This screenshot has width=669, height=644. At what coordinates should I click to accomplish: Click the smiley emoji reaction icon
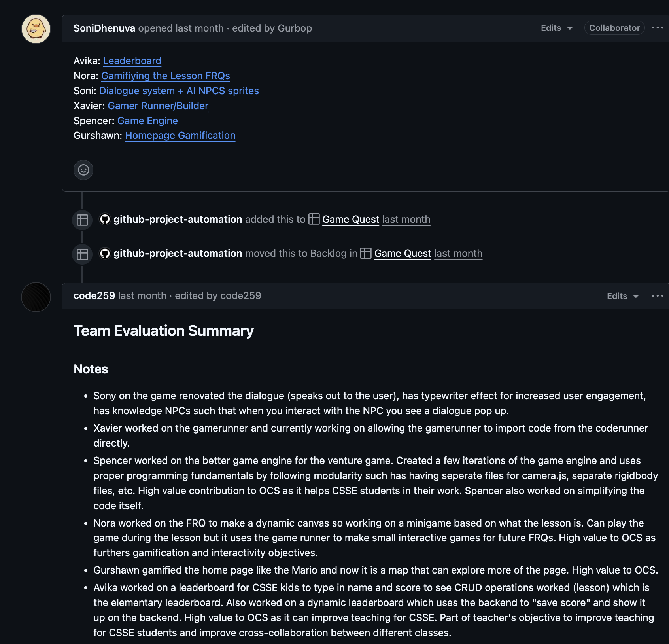(x=83, y=170)
